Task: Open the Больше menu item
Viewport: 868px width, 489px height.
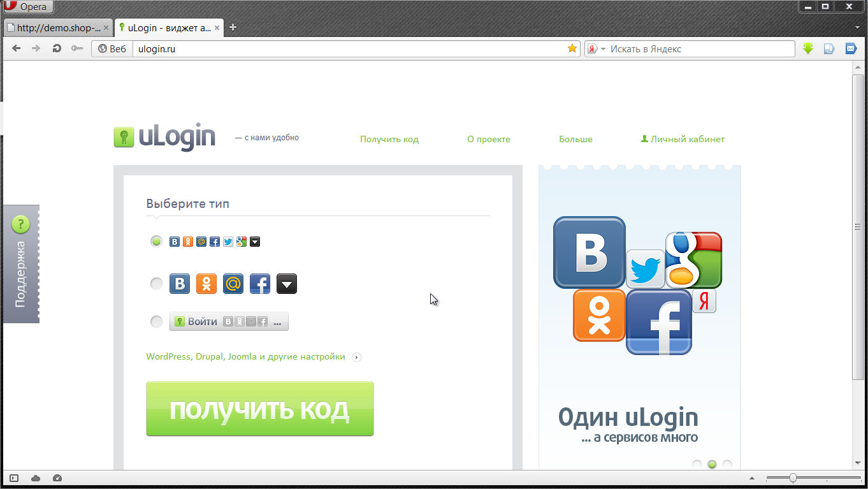Action: pyautogui.click(x=575, y=139)
